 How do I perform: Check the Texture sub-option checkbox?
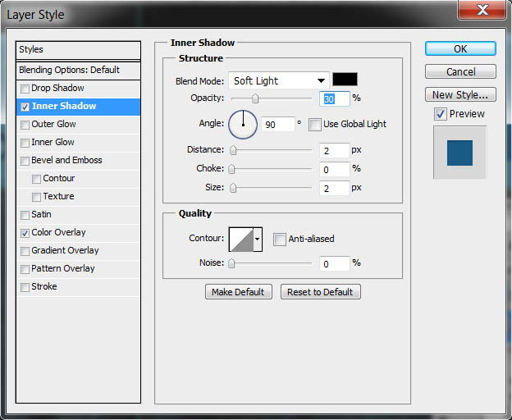36,197
